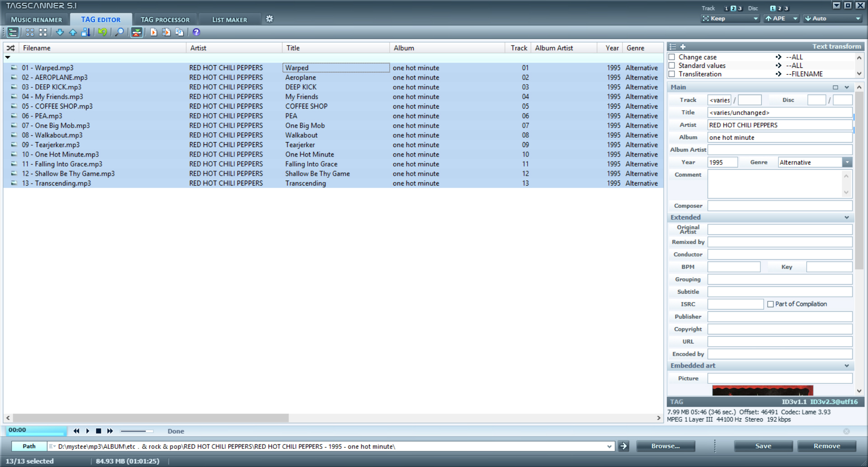The height and width of the screenshot is (467, 868).
Task: Click file icon of 01 - Warped.mp3
Action: pos(14,68)
